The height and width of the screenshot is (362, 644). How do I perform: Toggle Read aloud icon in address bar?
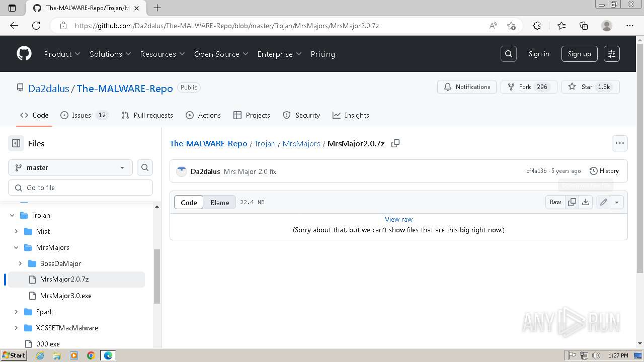[x=493, y=26]
